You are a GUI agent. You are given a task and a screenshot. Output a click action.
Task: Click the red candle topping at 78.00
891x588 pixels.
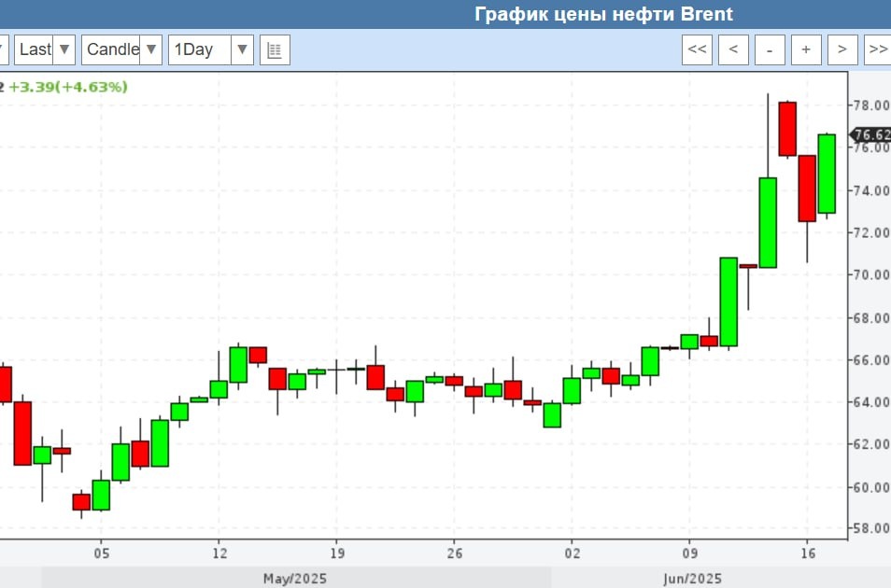tap(787, 129)
